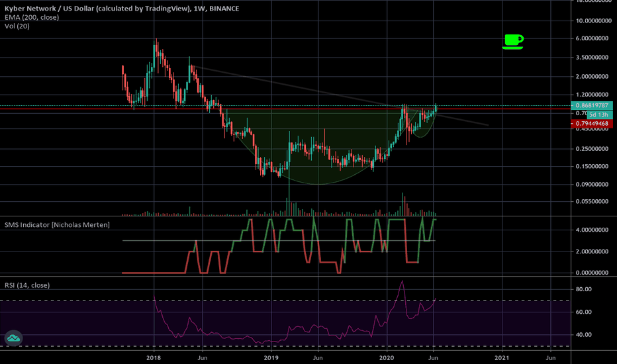Click the TradingView cloud logo icon
617x364 pixels.
point(13,338)
